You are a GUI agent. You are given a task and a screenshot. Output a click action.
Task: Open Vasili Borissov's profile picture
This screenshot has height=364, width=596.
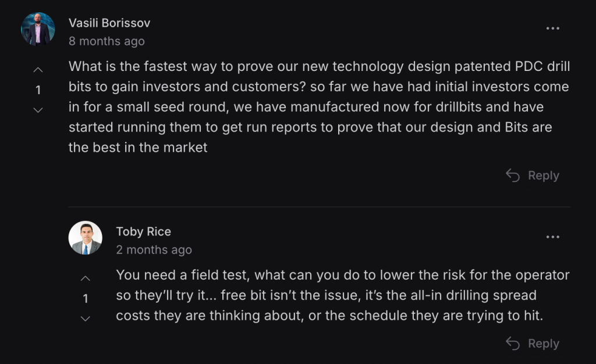(x=38, y=29)
